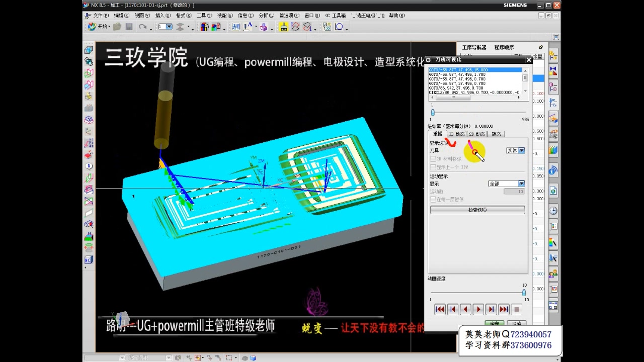Click the vertical scrollbar of the path list
This screenshot has width=644, height=362.
click(x=525, y=80)
